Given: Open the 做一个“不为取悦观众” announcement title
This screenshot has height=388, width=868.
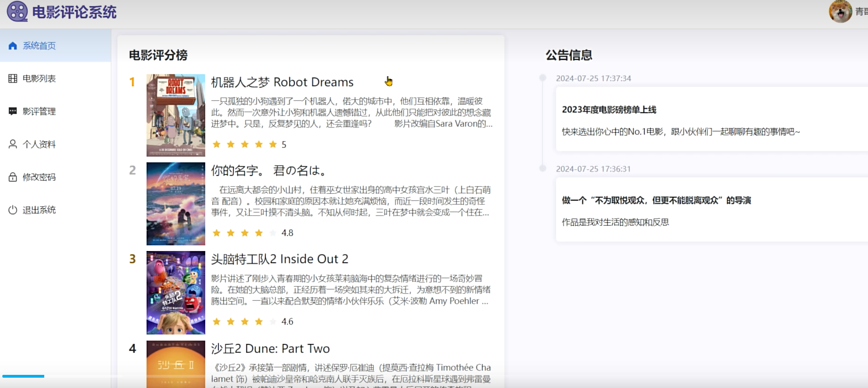Looking at the screenshot, I should [x=657, y=200].
